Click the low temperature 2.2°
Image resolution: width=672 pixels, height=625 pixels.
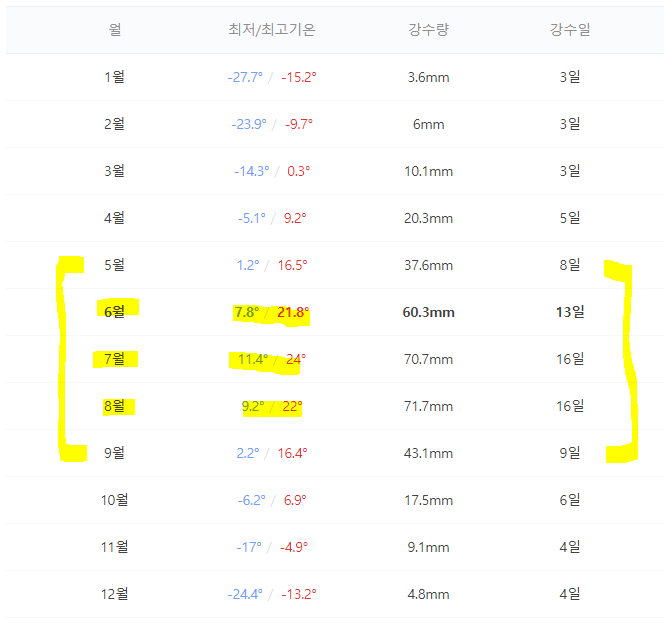coord(248,453)
